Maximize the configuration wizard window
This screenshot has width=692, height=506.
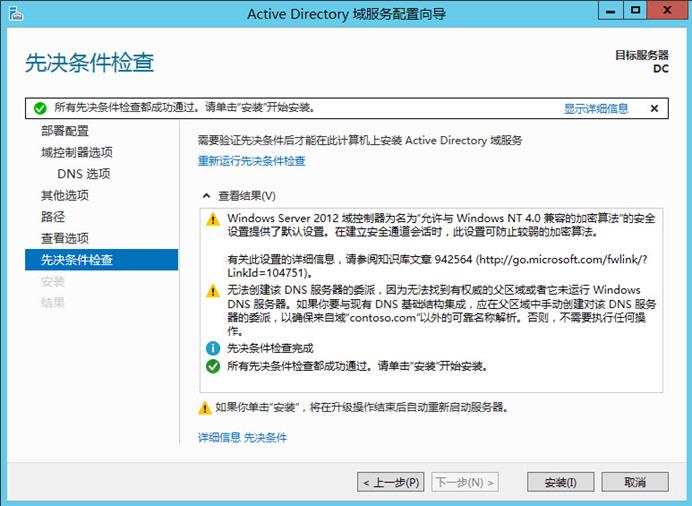click(x=636, y=10)
